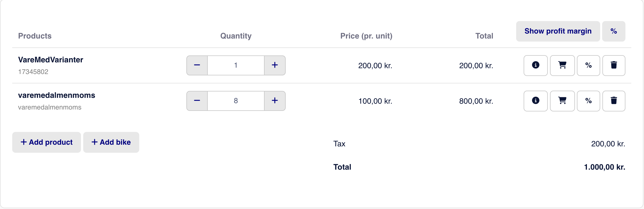Apply percent discount to VareMedVarianter
The image size is (644, 209).
point(588,65)
